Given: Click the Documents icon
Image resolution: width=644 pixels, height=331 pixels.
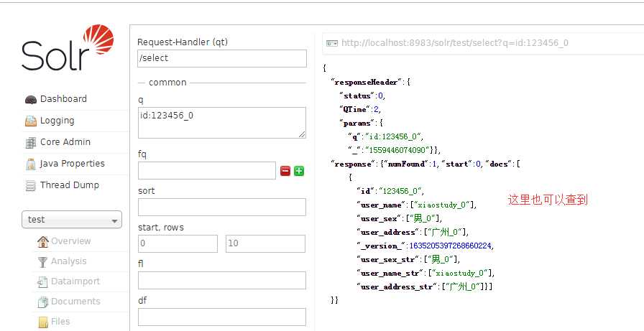Looking at the screenshot, I should click(x=42, y=302).
